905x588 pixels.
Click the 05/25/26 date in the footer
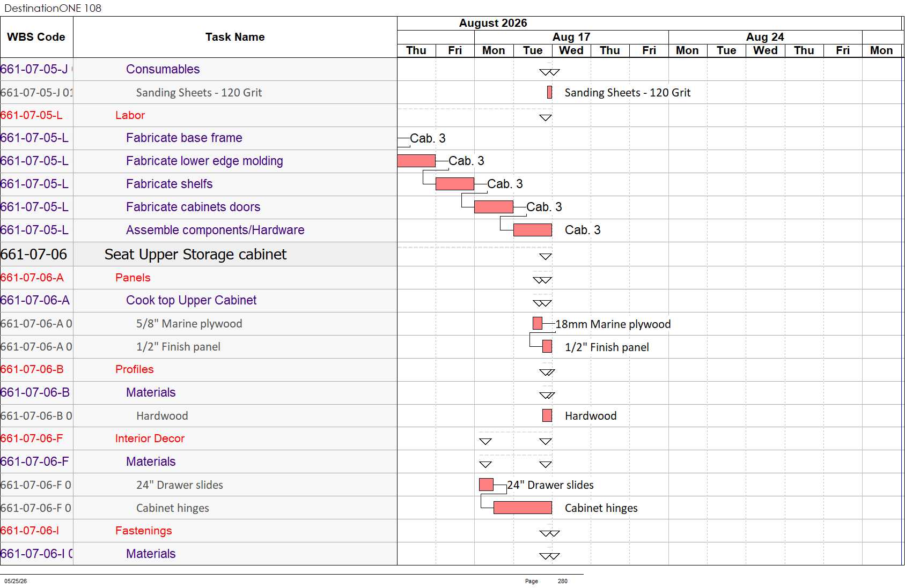coord(16,581)
